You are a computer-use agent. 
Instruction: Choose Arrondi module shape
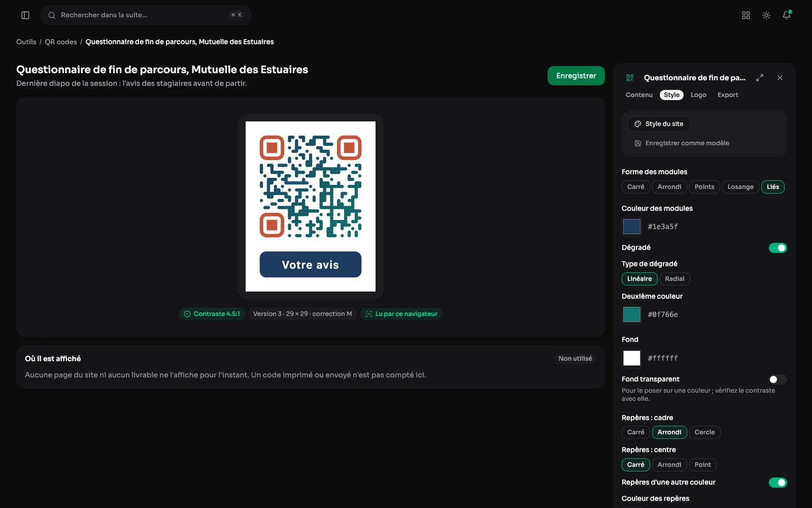tap(669, 187)
